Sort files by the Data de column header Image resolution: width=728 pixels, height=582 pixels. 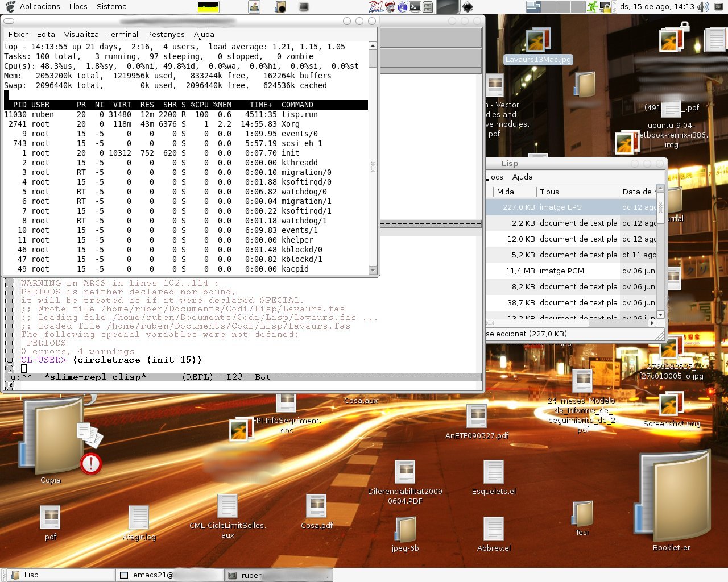[638, 192]
